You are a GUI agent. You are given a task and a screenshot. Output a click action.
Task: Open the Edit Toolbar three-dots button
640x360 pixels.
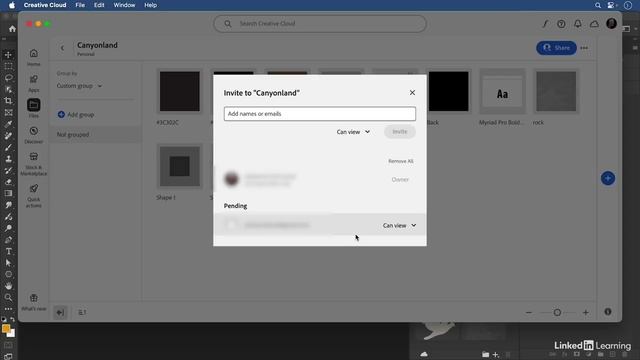[x=8, y=309]
